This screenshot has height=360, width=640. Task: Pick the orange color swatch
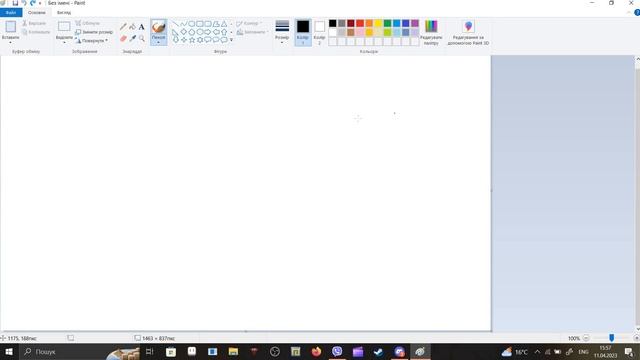(369, 23)
